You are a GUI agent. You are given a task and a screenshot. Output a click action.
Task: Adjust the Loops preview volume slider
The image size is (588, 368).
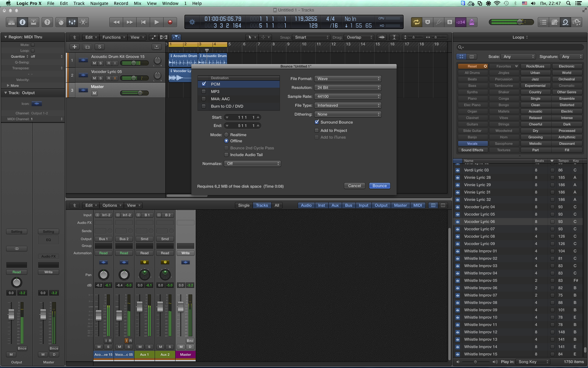[x=476, y=362]
